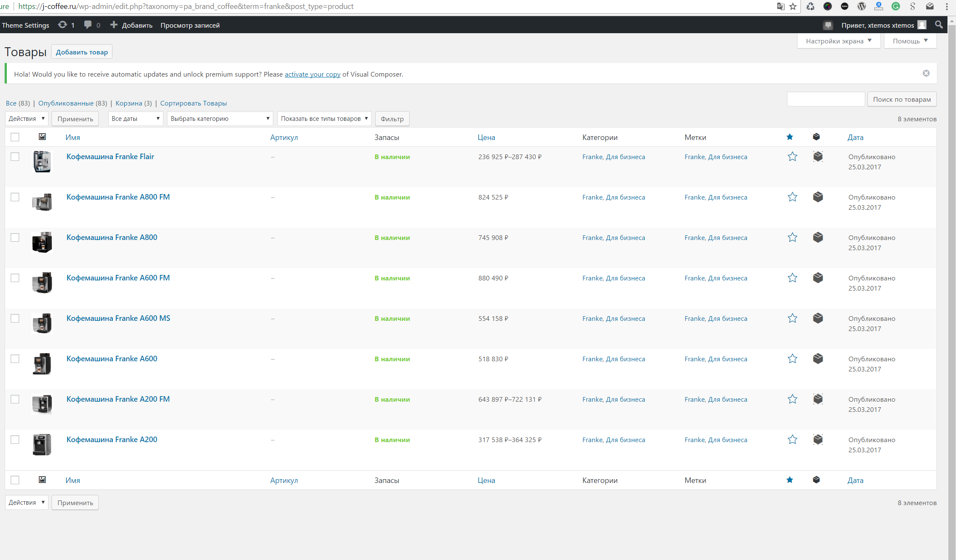Expand Выбрать категорию dropdown
956x560 pixels.
(220, 119)
